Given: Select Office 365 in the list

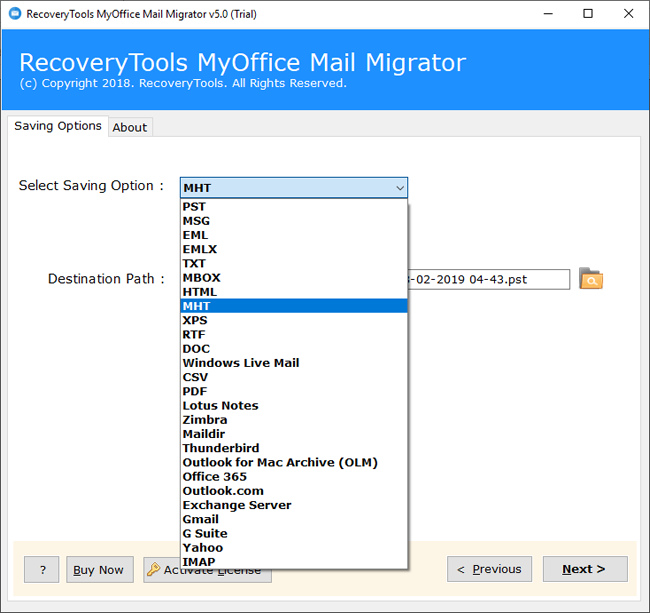Looking at the screenshot, I should click(x=294, y=477).
